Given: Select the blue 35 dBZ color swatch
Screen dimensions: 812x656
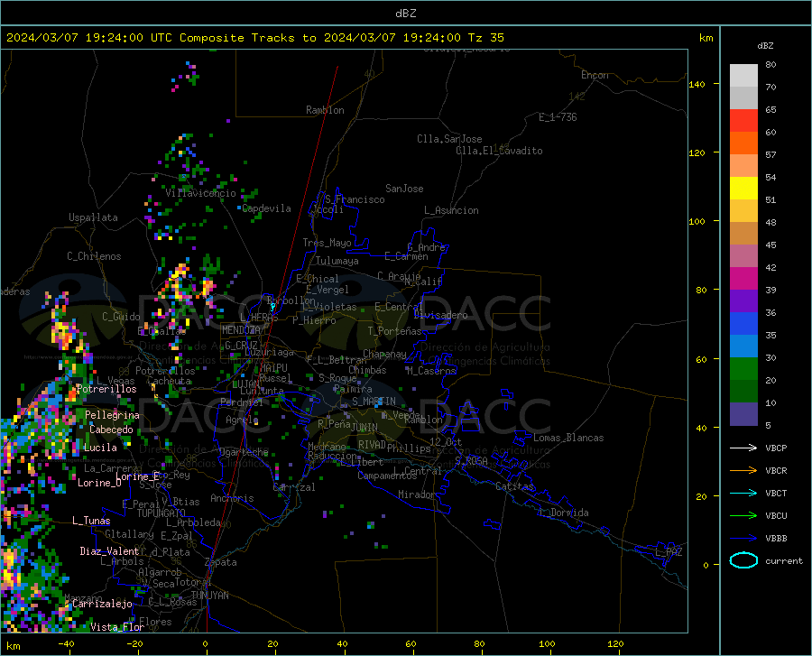Looking at the screenshot, I should point(743,324).
